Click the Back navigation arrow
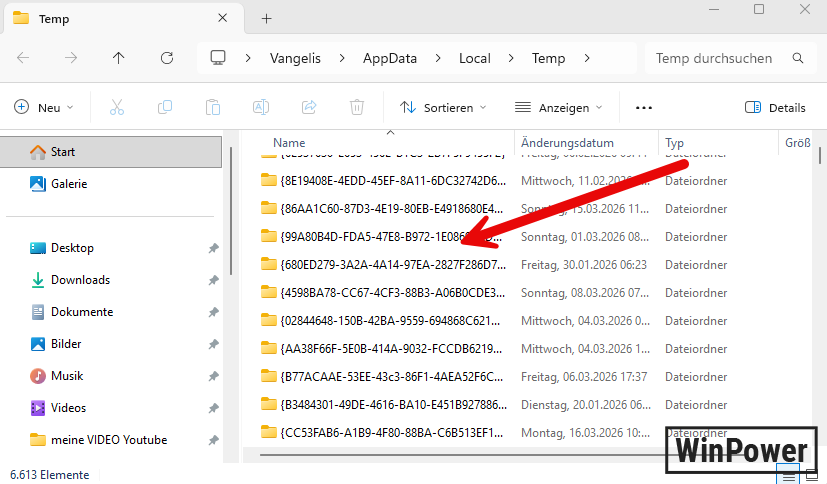This screenshot has width=827, height=484. point(23,58)
